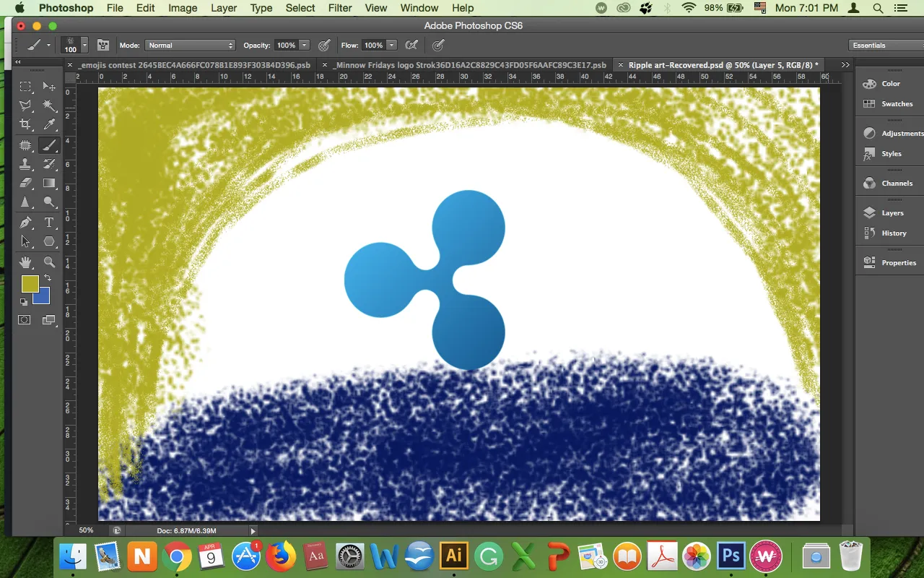The width and height of the screenshot is (924, 578).
Task: Open Firefox from the Dock
Action: click(x=281, y=556)
